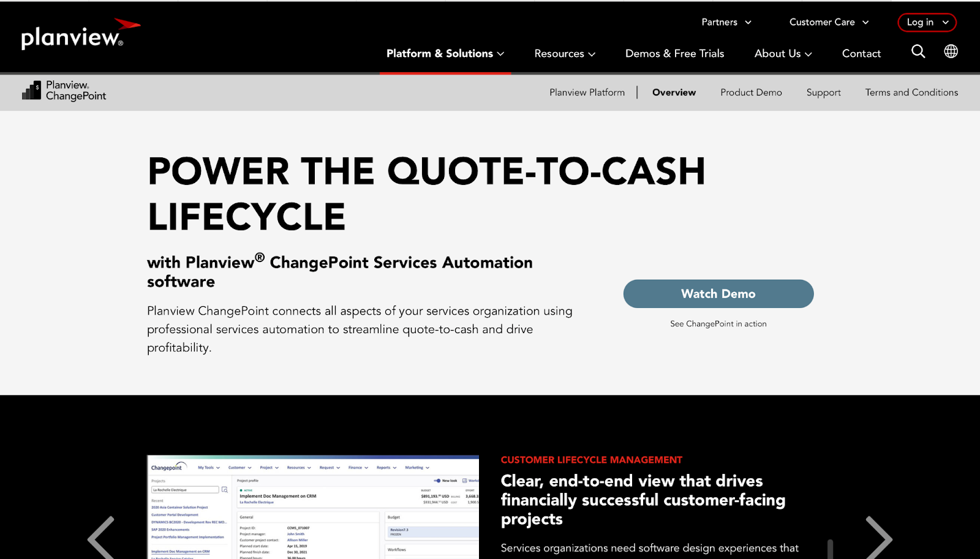The image size is (980, 559).
Task: Enable the New look toggle in the Changepoint demo
Action: (x=437, y=481)
